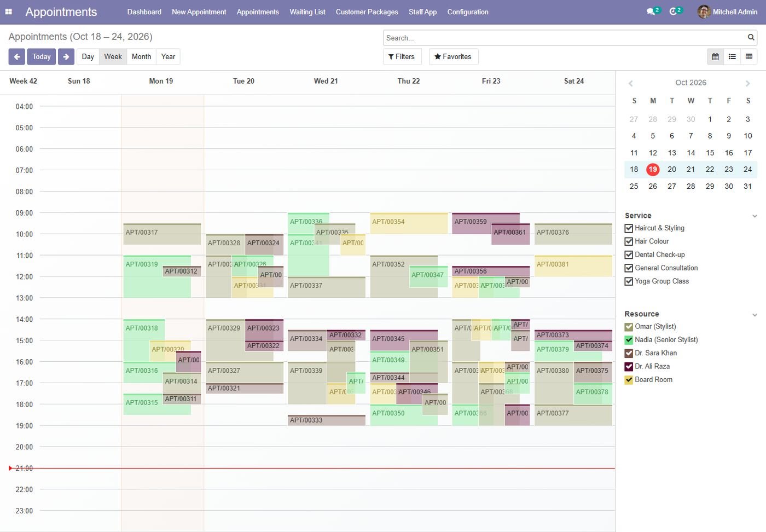The image size is (766, 532).
Task: Collapse the Service filter section
Action: (755, 216)
